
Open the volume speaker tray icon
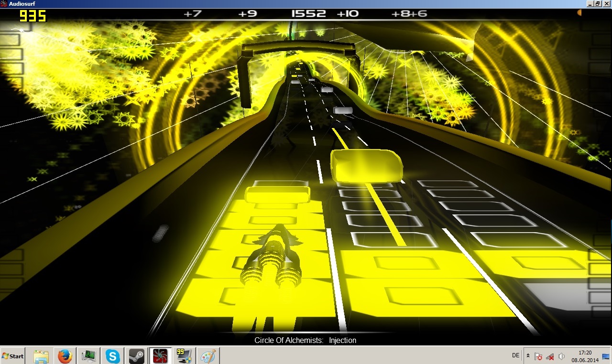click(x=562, y=356)
